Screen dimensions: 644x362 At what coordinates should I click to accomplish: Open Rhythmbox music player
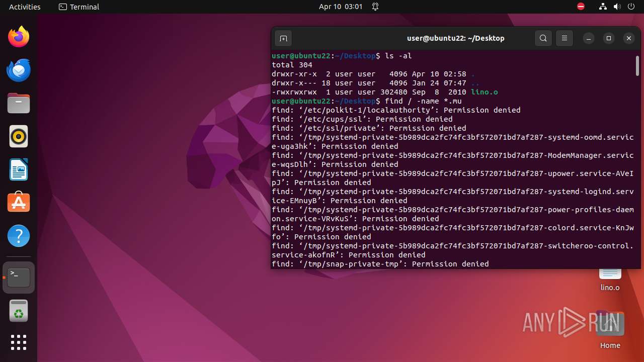(x=19, y=136)
